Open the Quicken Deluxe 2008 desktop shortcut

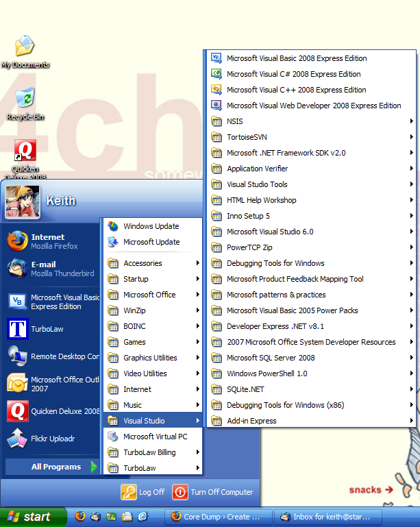(25, 159)
